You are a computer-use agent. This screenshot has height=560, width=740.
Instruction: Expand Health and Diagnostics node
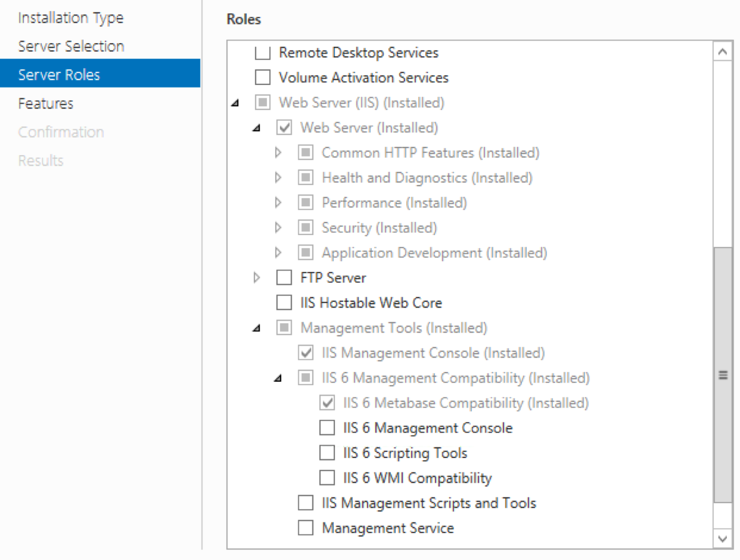(278, 177)
